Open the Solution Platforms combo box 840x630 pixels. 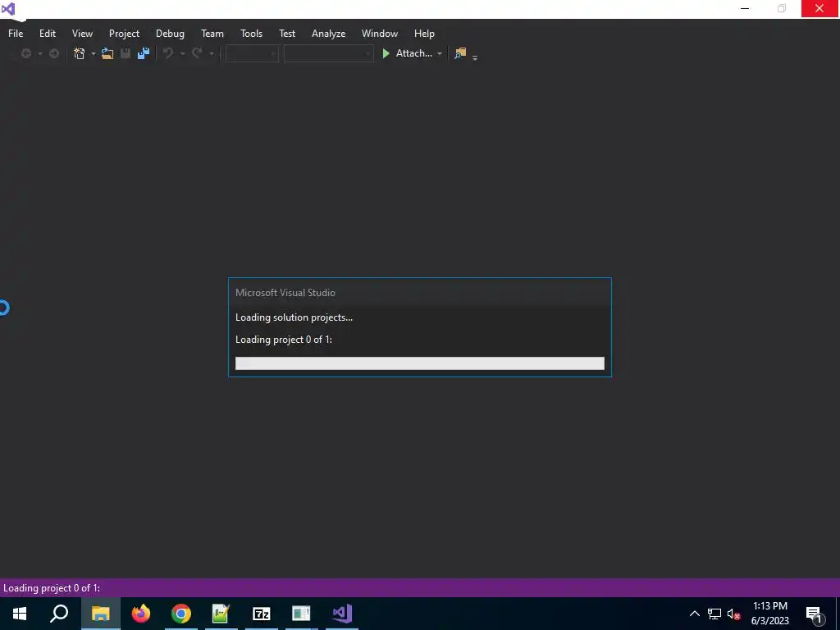328,53
